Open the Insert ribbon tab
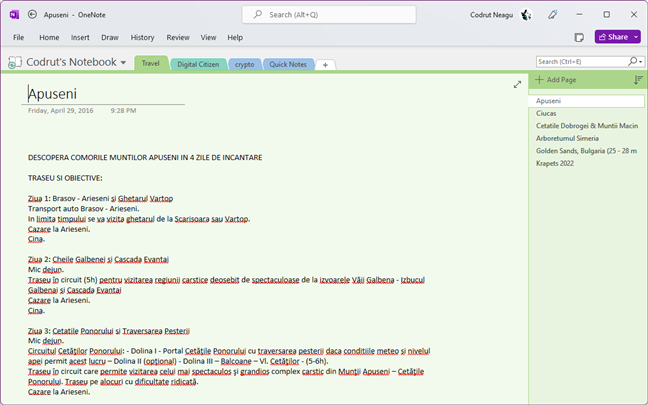Image resolution: width=648 pixels, height=405 pixels. coord(80,38)
